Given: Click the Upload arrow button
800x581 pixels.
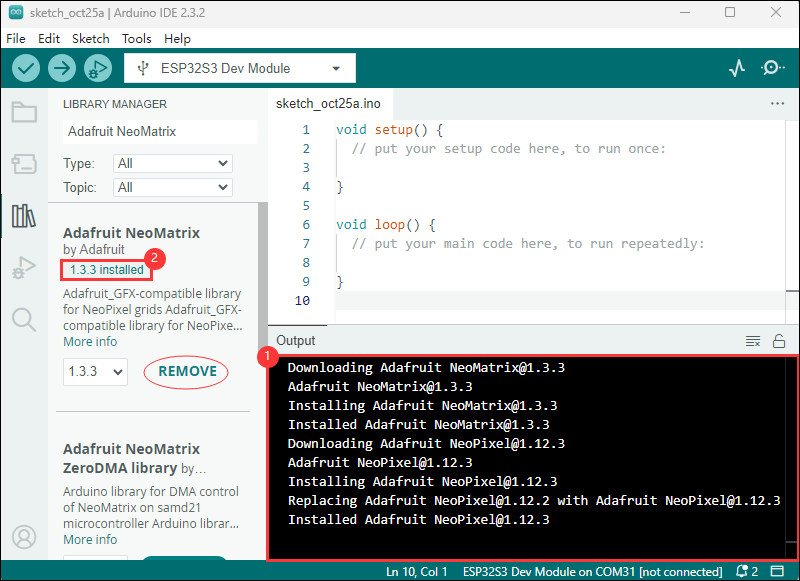Looking at the screenshot, I should (62, 68).
